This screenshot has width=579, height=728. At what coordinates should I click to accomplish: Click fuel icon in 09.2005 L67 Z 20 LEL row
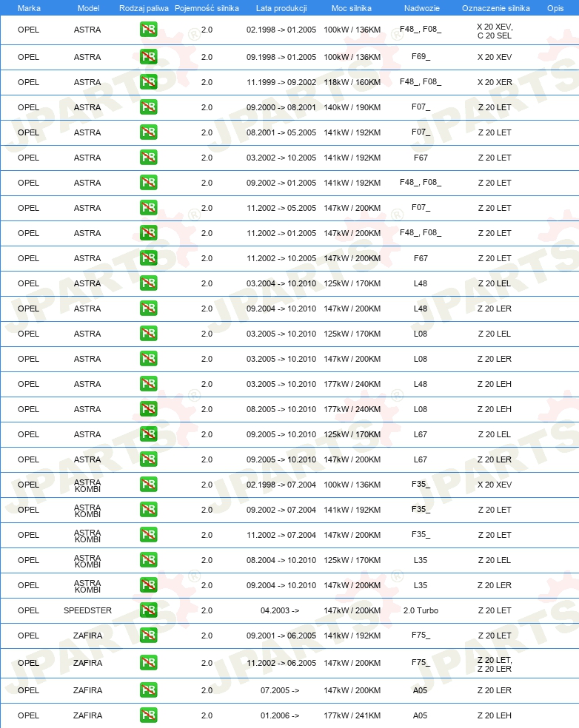(x=149, y=434)
